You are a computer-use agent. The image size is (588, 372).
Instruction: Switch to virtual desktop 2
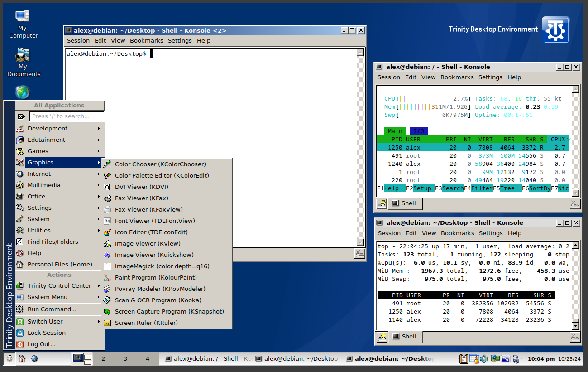pyautogui.click(x=103, y=358)
